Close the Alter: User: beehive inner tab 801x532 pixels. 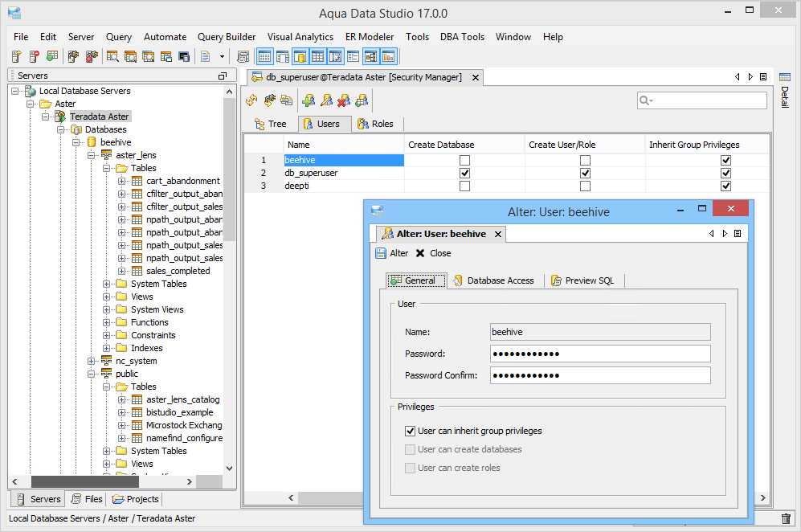(498, 234)
